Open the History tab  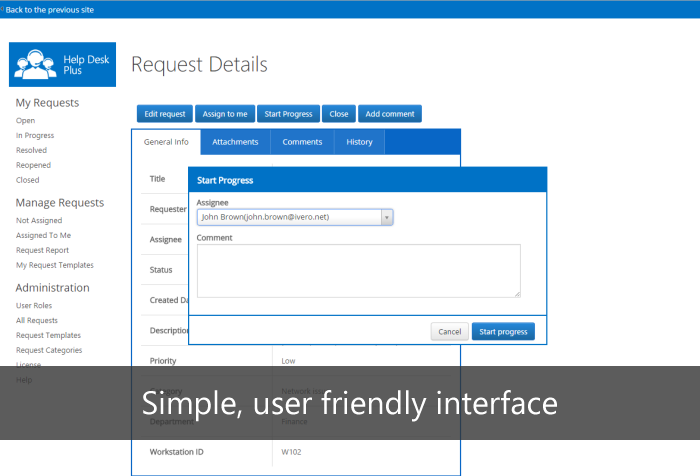(359, 142)
